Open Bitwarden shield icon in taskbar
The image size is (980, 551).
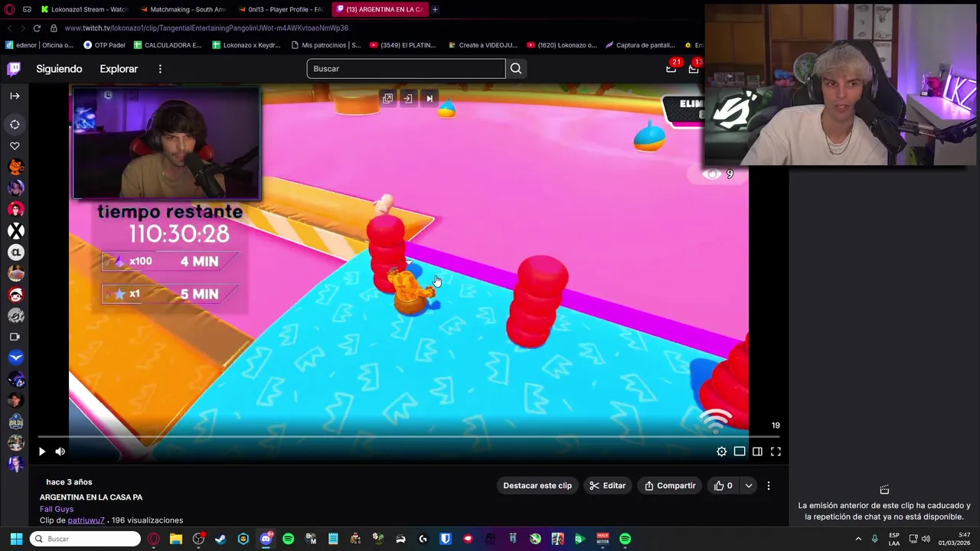coord(445,539)
